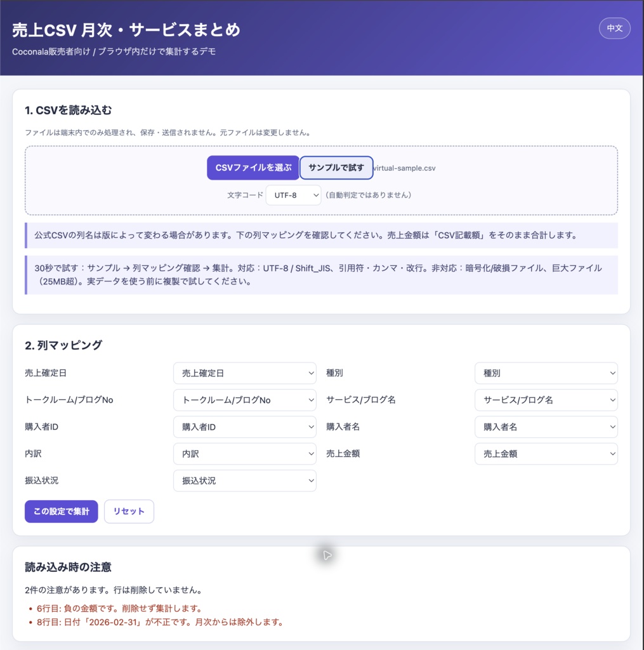Click the リセット button
Screen dimensions: 644x650
click(x=129, y=512)
